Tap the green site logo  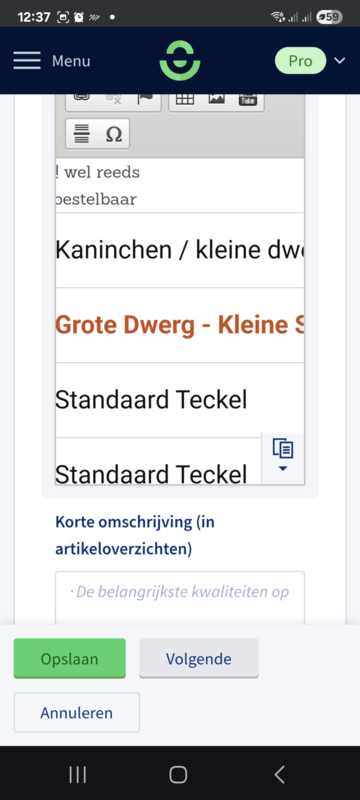coord(179,60)
